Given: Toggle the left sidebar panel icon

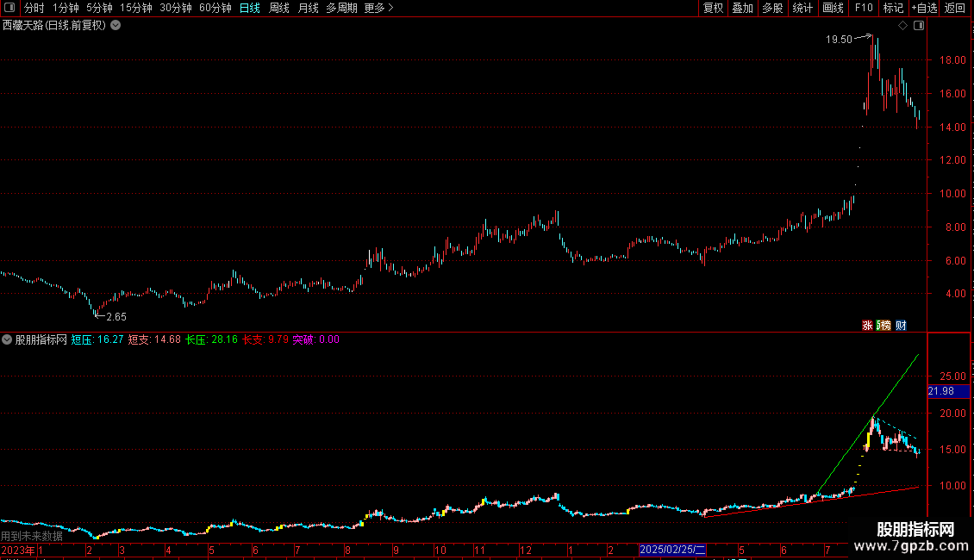Looking at the screenshot, I should click(x=9, y=8).
